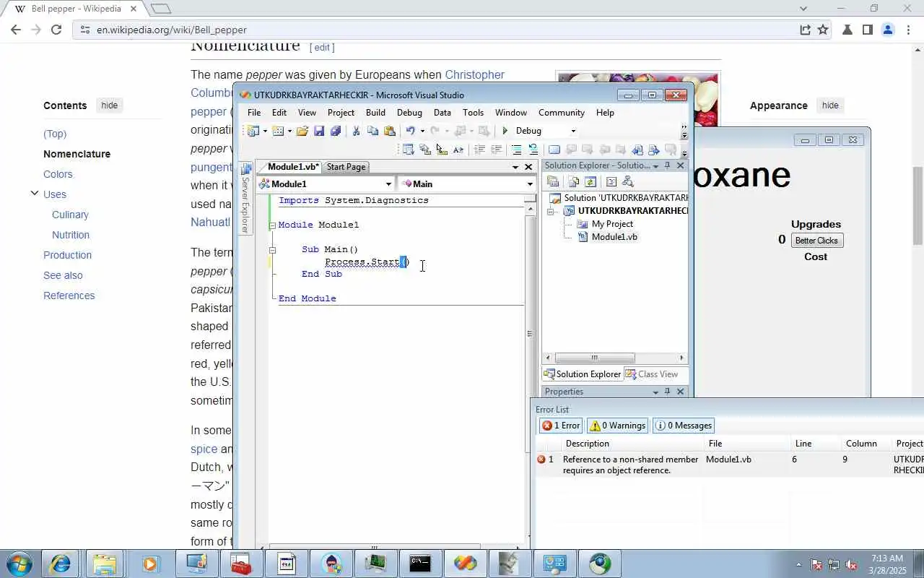Click the Undo arrow icon

point(410,131)
